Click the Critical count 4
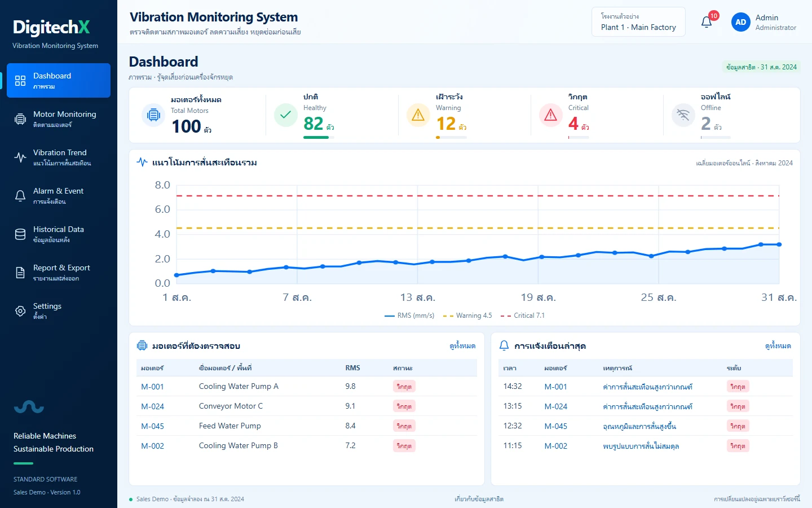Screen dimensions: 812x508 [573, 123]
